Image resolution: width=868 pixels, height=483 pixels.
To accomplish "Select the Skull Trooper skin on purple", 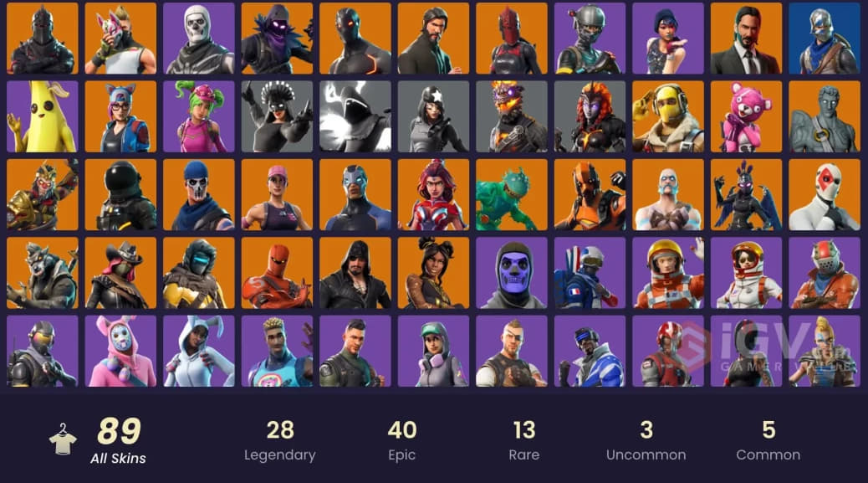I will [199, 39].
